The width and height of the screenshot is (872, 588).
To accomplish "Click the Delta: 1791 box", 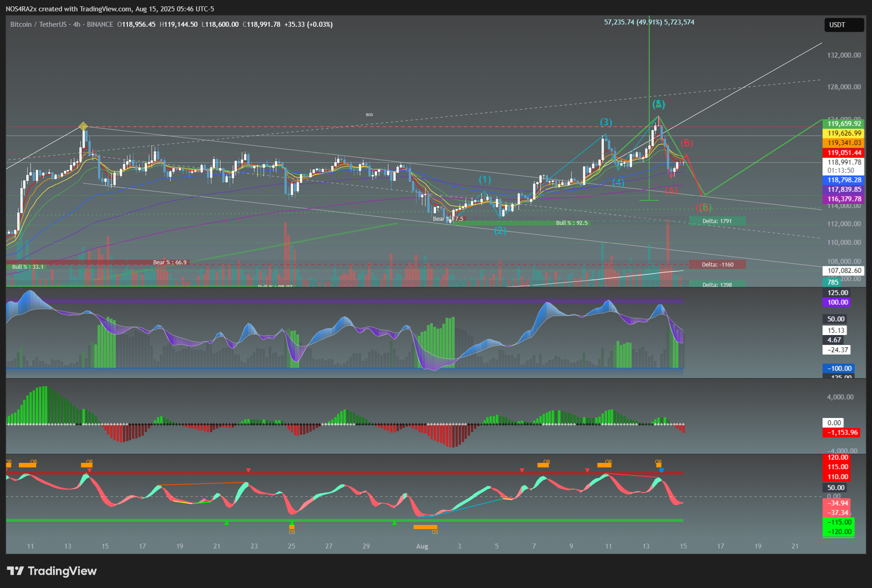I will pos(717,221).
